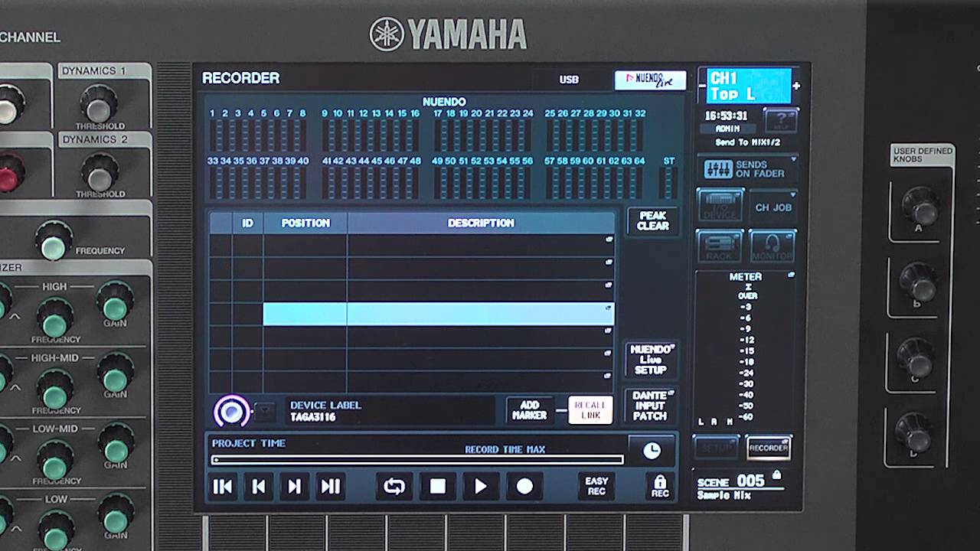980x551 pixels.
Task: Open the CH JOB menu
Action: (773, 207)
